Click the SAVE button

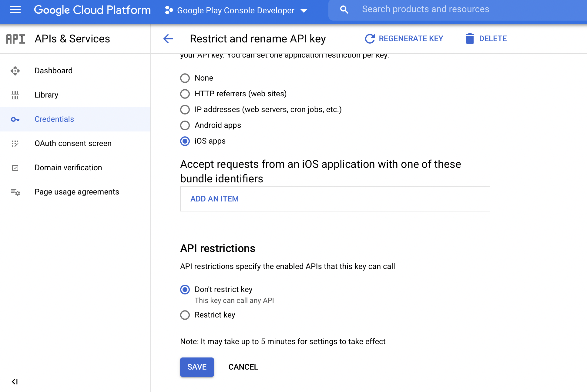(197, 367)
